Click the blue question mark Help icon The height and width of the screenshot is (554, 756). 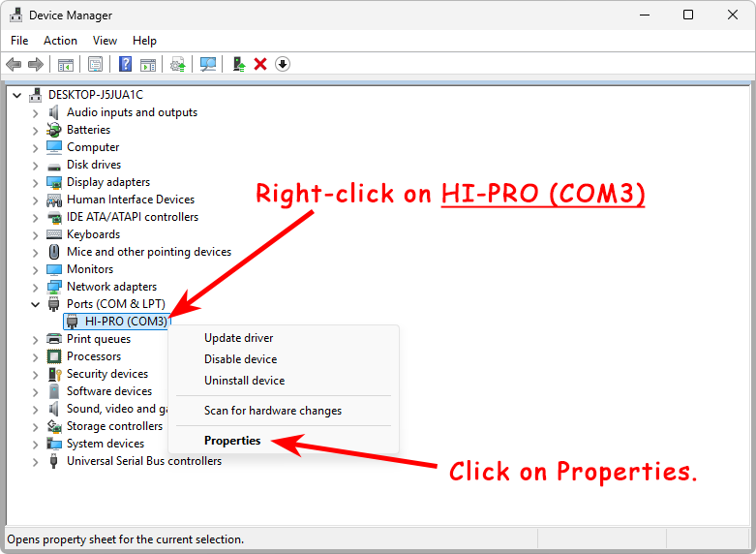125,64
